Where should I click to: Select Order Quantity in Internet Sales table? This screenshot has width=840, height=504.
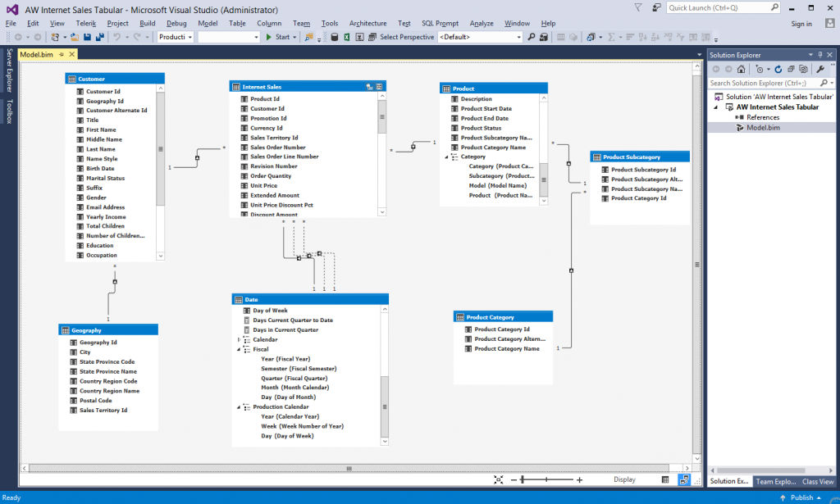(271, 176)
